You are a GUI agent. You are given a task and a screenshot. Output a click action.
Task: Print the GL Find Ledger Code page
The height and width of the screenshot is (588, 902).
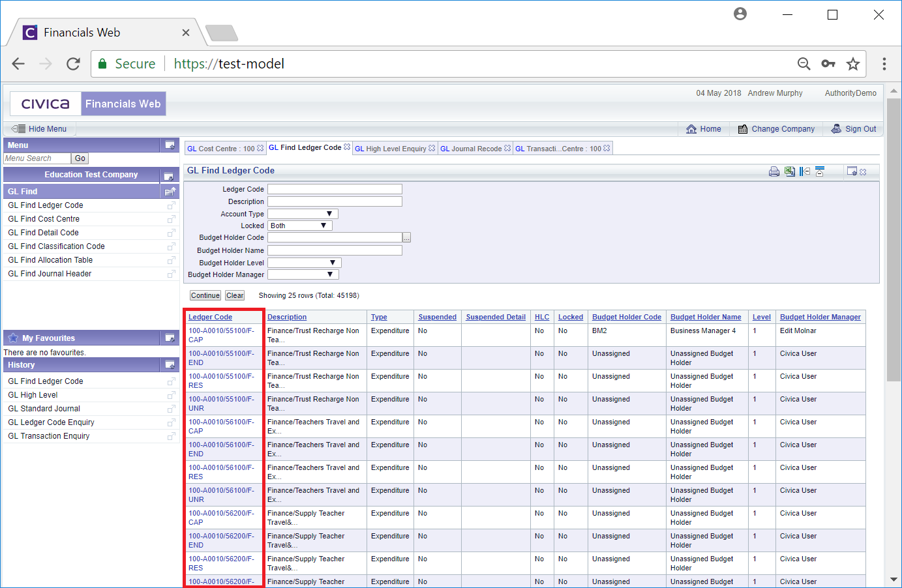774,171
